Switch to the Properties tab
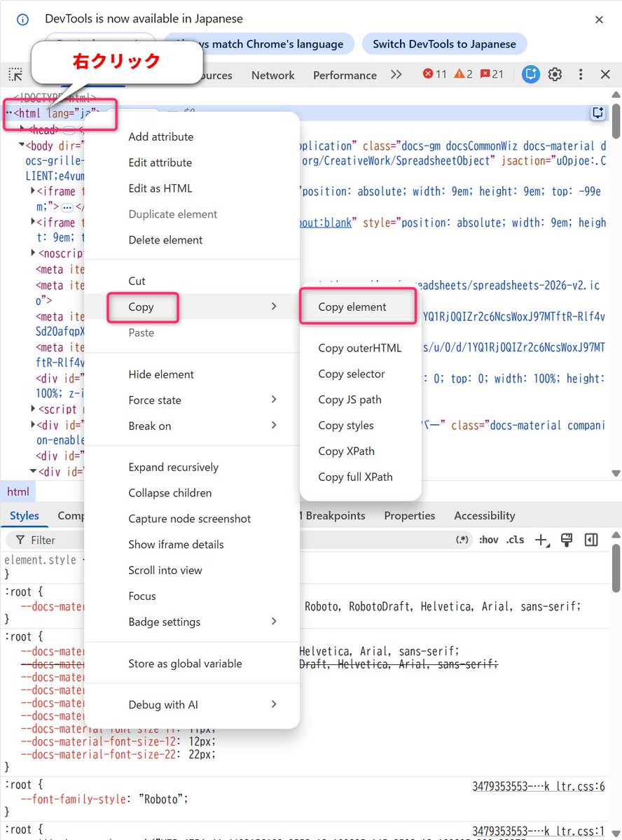 click(410, 516)
